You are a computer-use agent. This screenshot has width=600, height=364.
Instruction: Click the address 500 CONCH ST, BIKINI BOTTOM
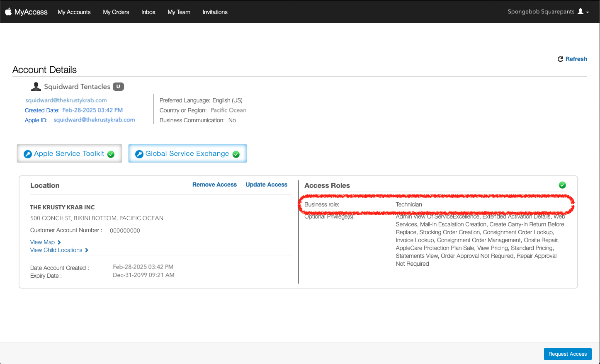click(x=97, y=218)
